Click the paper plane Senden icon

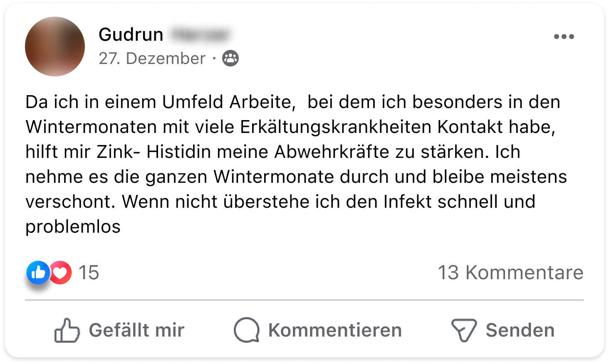coord(463,330)
